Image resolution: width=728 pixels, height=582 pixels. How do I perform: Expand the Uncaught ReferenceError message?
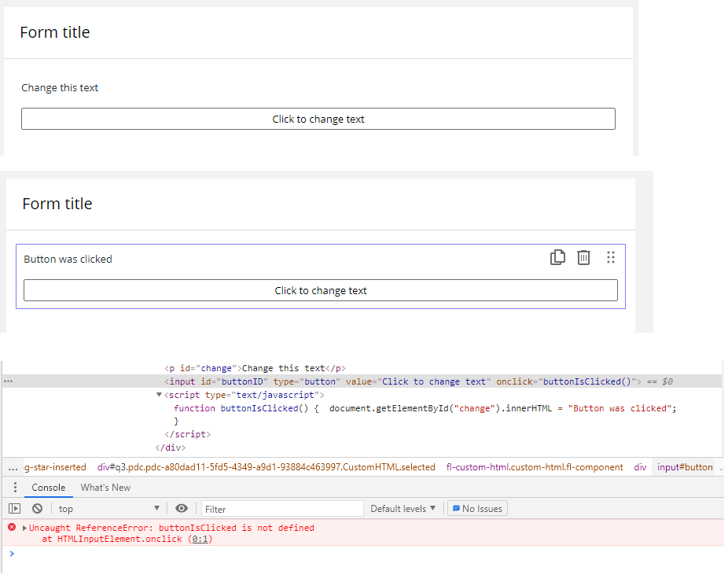[24, 528]
